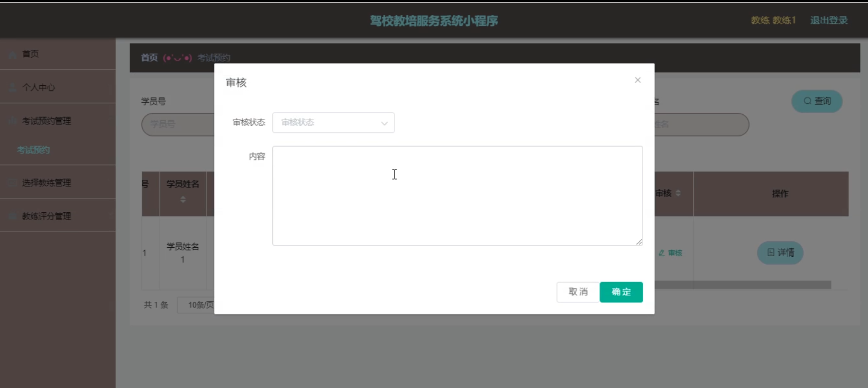Click the 个人中心 sidebar icon
The height and width of the screenshot is (388, 868).
click(12, 87)
